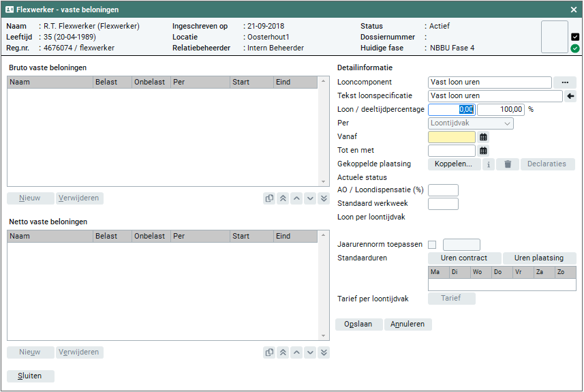The image size is (584, 392).
Task: Open the Looncomponent browse (…) button
Action: pyautogui.click(x=564, y=82)
